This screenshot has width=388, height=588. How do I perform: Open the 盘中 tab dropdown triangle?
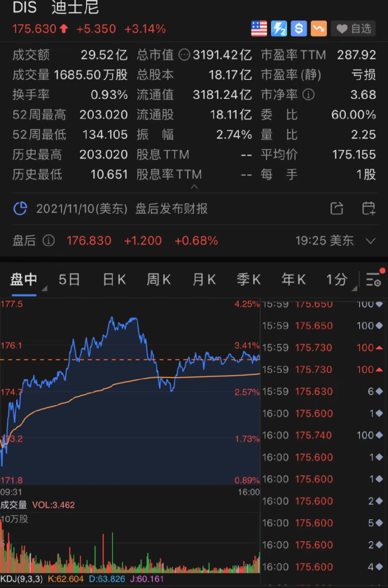pyautogui.click(x=44, y=288)
